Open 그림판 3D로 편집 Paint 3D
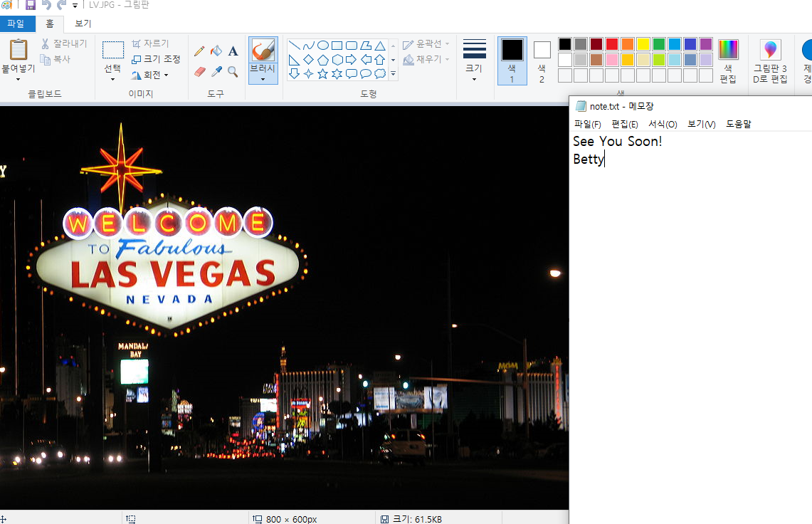This screenshot has height=524, width=812. [x=770, y=61]
